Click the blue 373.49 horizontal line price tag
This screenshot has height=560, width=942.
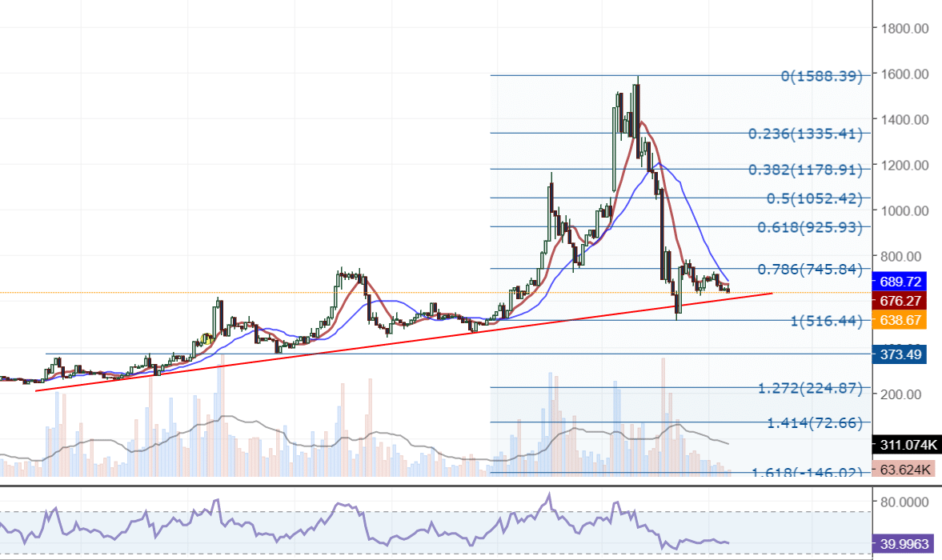pos(902,354)
